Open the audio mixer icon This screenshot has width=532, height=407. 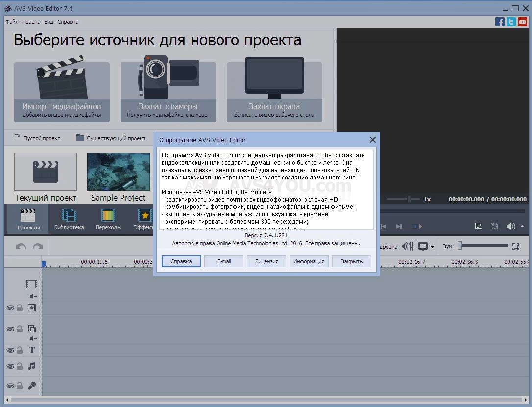pos(408,246)
